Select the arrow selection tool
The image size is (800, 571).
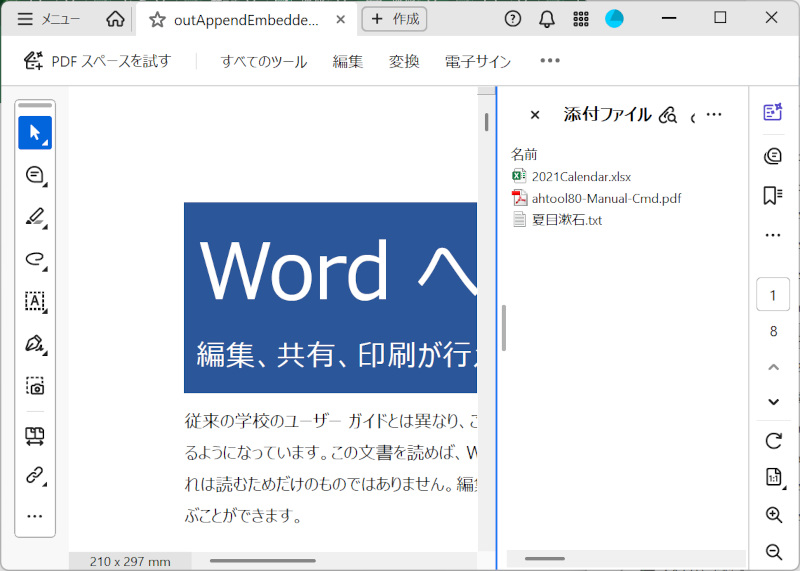[35, 133]
